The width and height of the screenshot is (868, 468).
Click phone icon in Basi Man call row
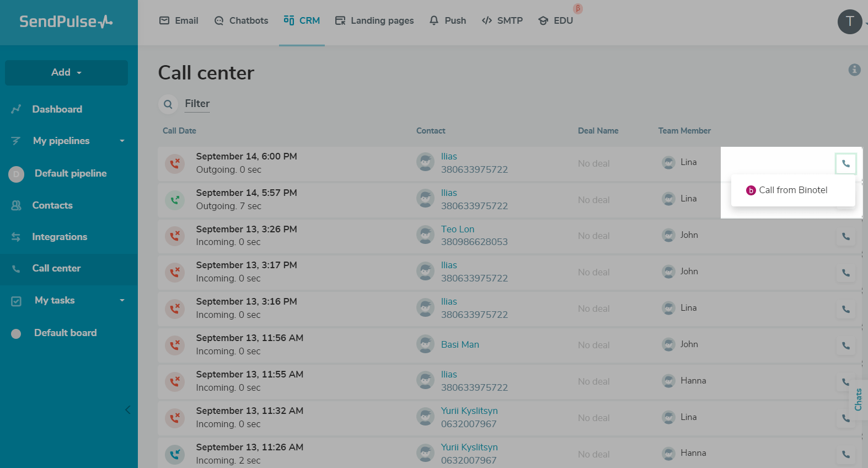(x=845, y=345)
